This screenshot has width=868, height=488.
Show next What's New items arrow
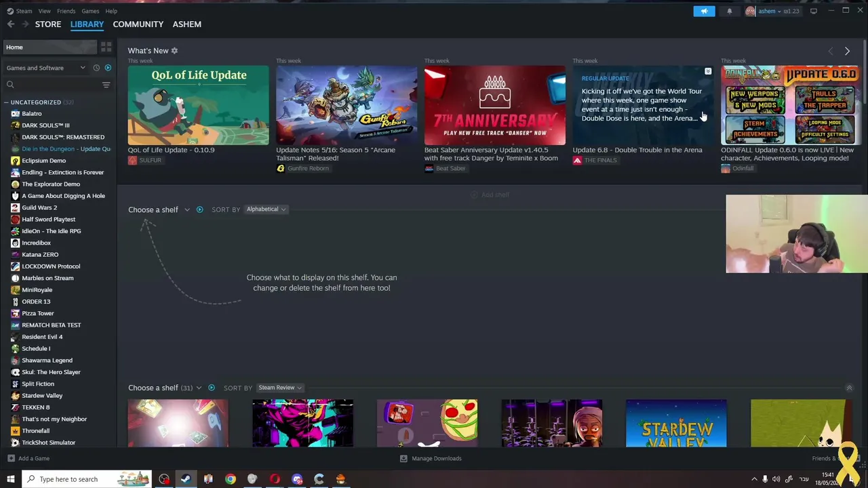847,51
